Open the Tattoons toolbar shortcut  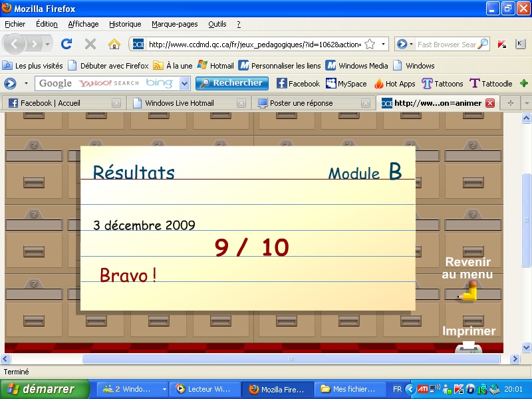442,84
